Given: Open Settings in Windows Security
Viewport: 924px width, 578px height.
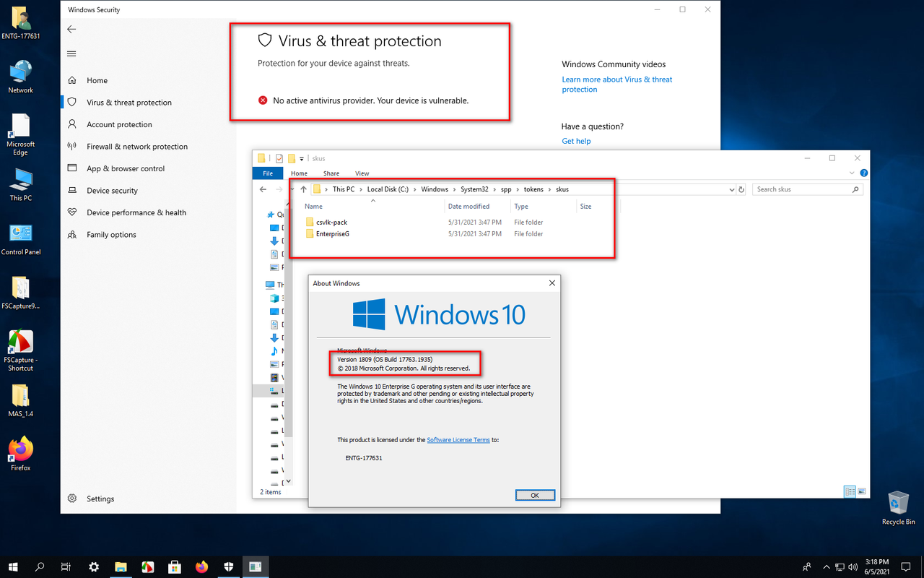Looking at the screenshot, I should [x=100, y=499].
